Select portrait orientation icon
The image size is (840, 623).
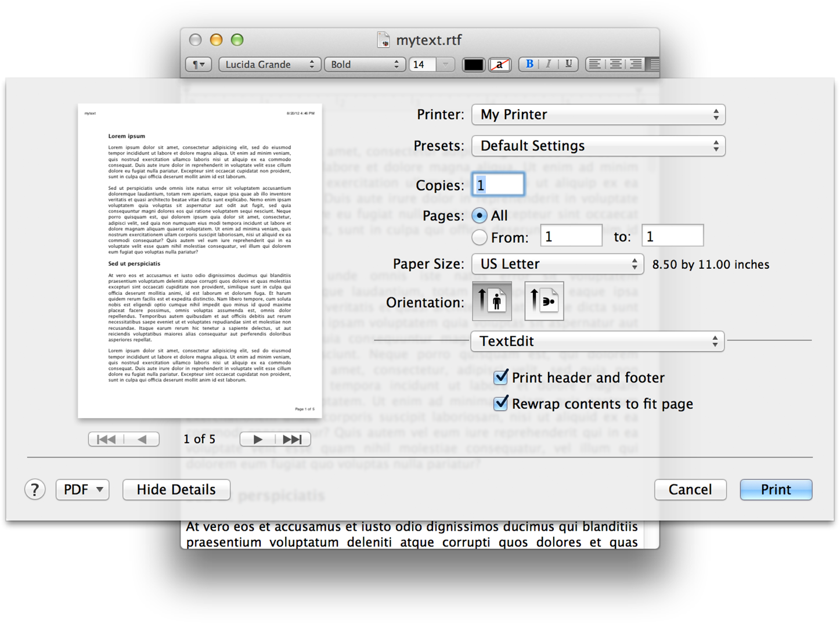click(x=492, y=301)
